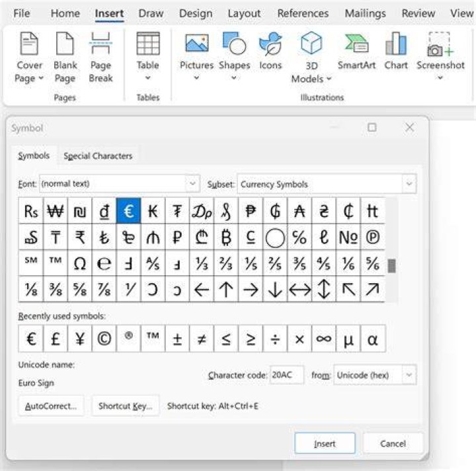Expand the Pictures dropdown chevron

pos(197,78)
